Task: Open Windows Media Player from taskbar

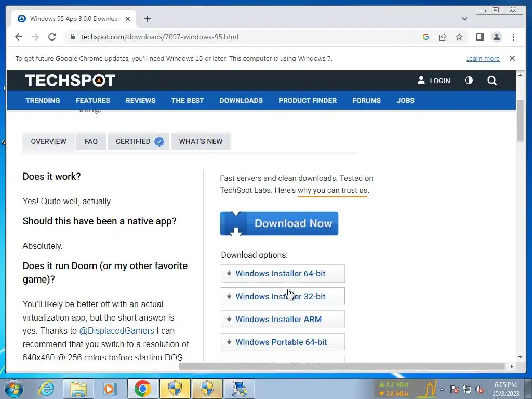Action: click(x=110, y=389)
